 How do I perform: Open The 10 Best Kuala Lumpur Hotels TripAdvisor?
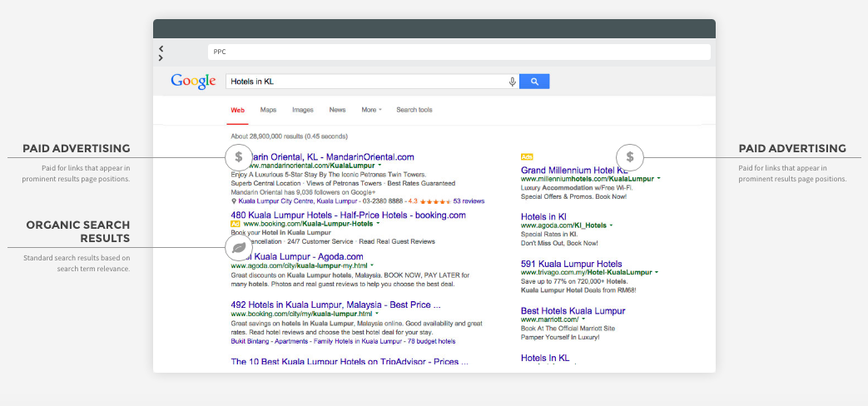350,362
